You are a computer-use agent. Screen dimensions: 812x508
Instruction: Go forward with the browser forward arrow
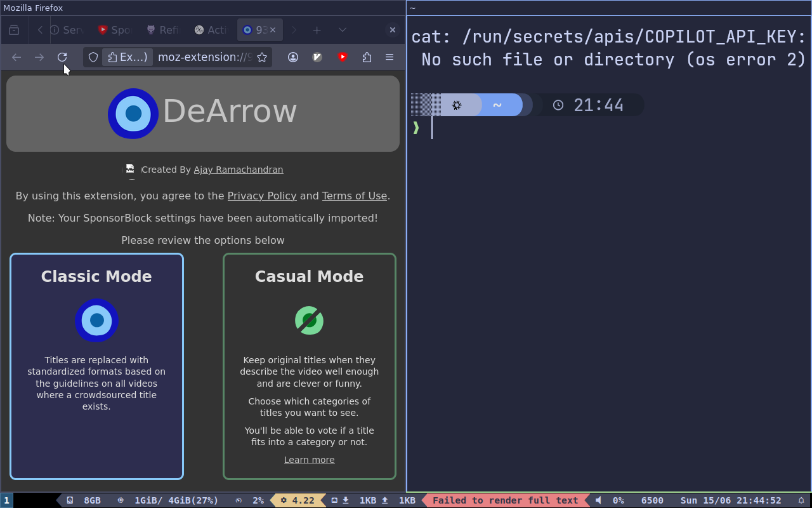(39, 57)
